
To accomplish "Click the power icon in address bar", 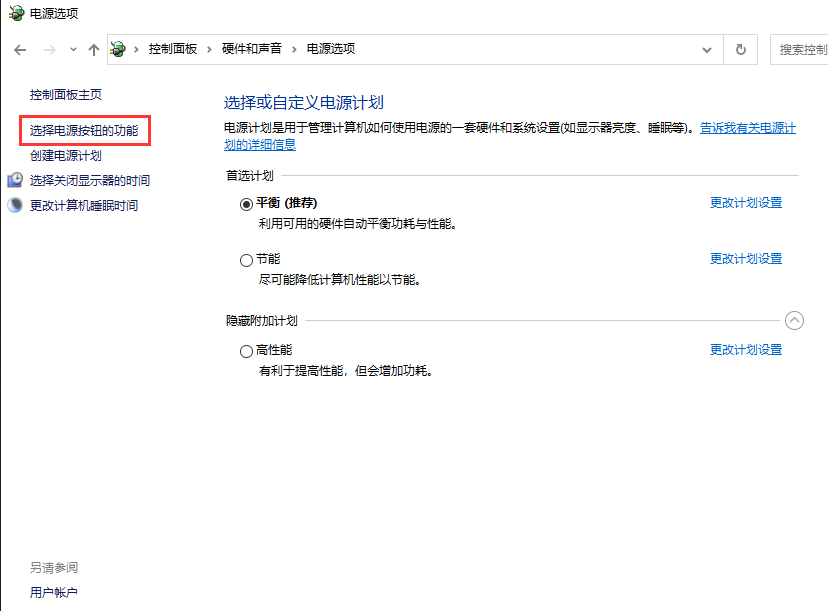I will [119, 49].
